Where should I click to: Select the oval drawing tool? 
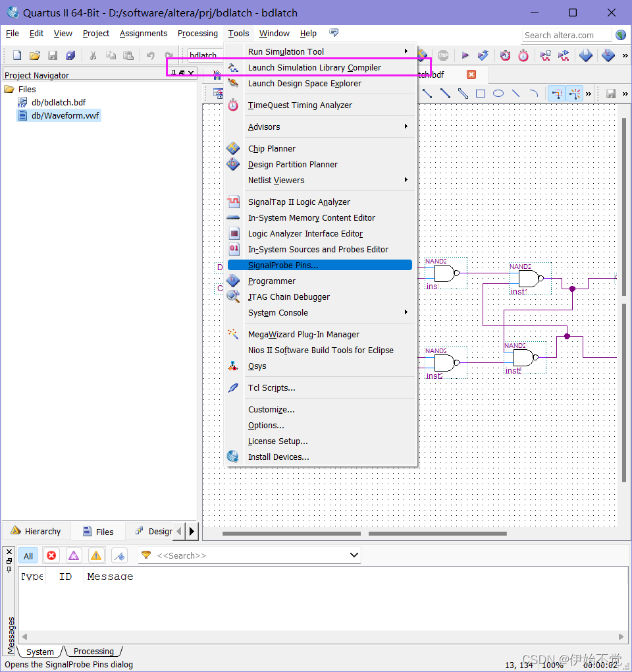pyautogui.click(x=498, y=94)
